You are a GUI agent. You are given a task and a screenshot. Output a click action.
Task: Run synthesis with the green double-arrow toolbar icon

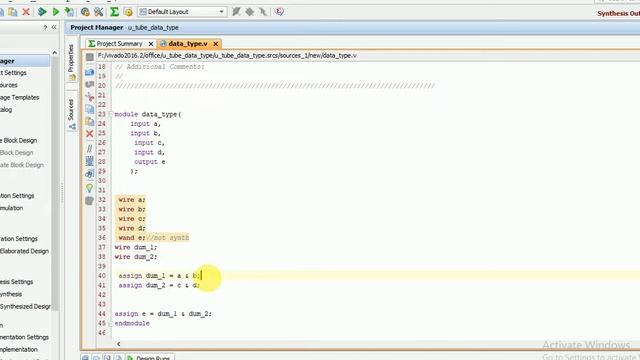[42, 12]
